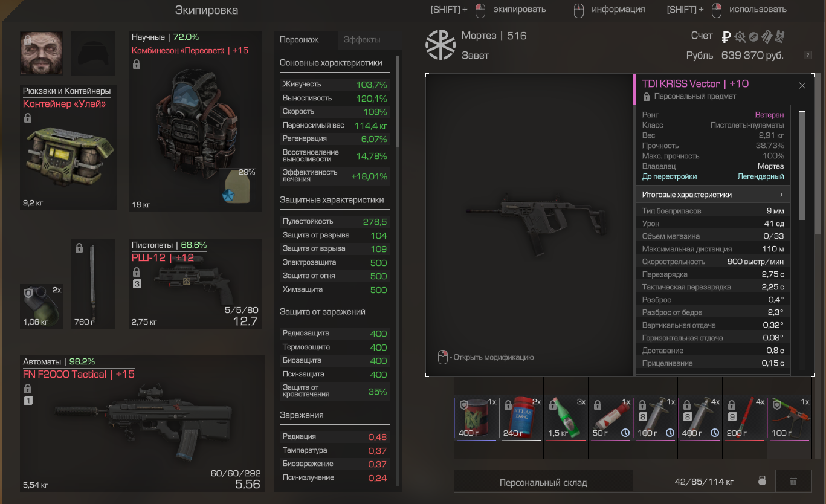Click the gear-and-wrench account icon
The image size is (826, 504).
[740, 36]
